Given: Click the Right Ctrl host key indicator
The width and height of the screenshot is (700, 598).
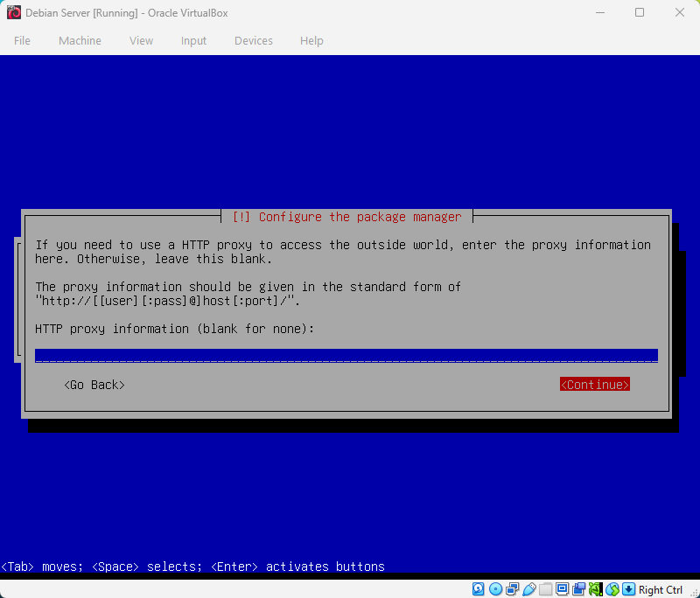Looking at the screenshot, I should (661, 588).
